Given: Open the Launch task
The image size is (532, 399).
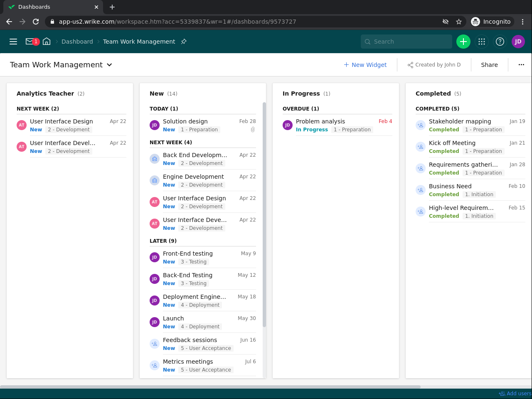Looking at the screenshot, I should (173, 318).
